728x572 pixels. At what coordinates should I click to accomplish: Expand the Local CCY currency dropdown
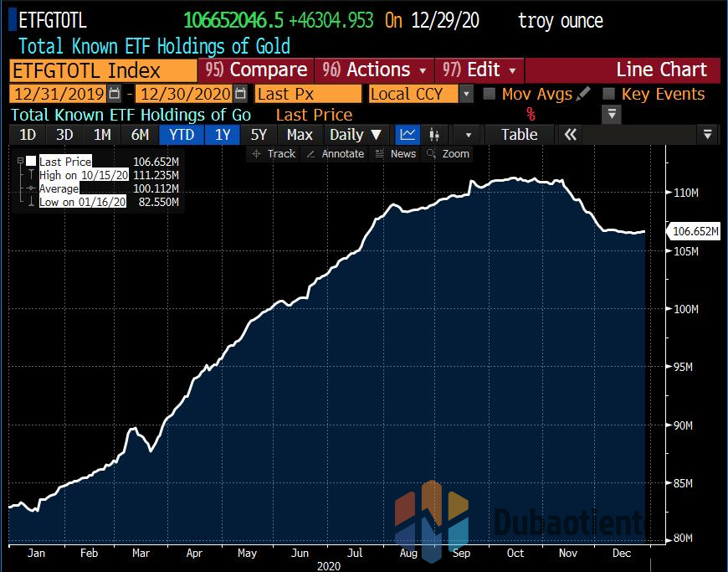[x=466, y=95]
